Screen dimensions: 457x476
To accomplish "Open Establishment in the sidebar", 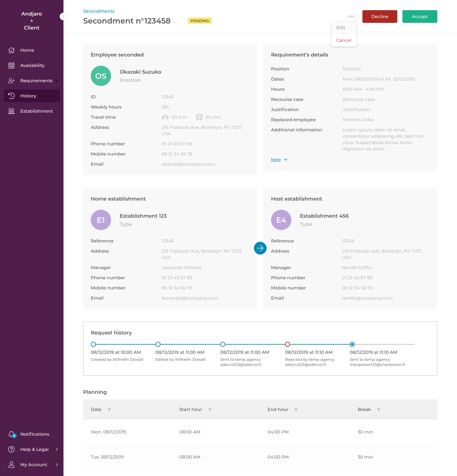I will coord(32,111).
